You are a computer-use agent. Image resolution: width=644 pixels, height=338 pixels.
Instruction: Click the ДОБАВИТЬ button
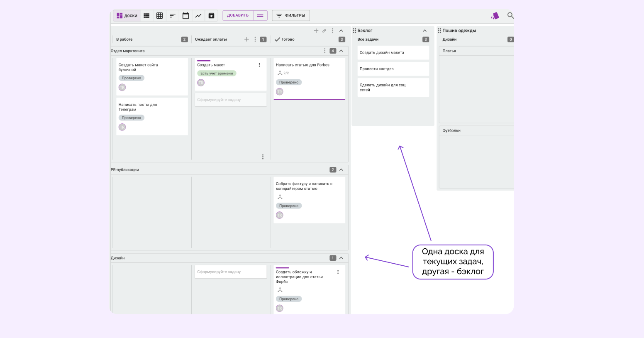point(238,15)
